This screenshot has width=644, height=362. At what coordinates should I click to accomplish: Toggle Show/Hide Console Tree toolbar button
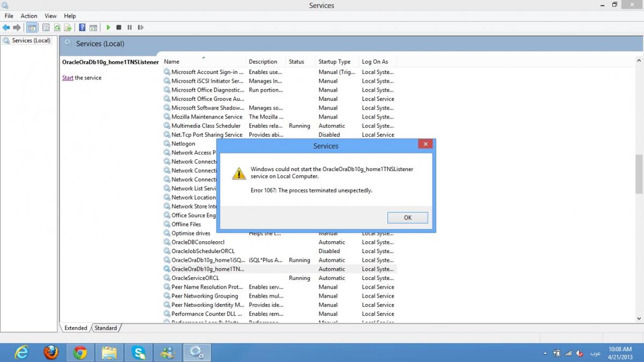[32, 27]
